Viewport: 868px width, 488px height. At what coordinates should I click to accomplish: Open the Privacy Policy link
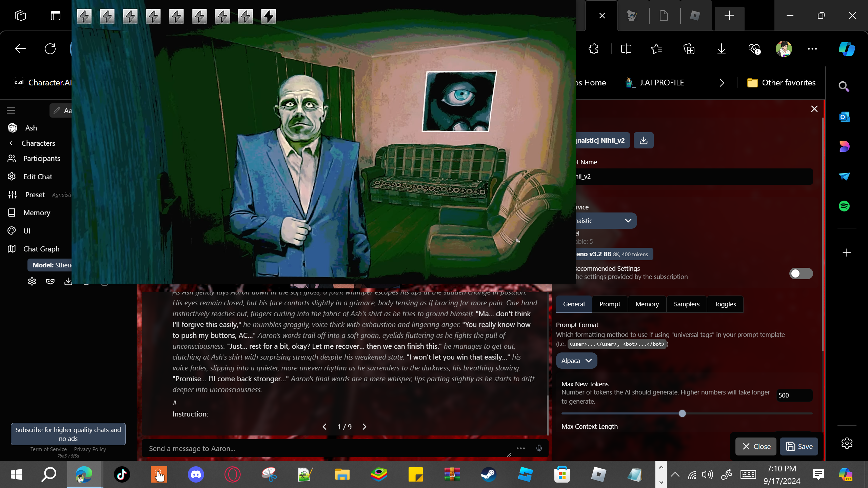90,449
